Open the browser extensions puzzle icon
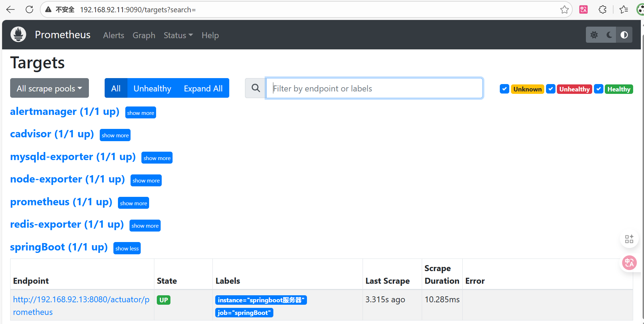Screen dimensions: 644x324 pyautogui.click(x=602, y=9)
